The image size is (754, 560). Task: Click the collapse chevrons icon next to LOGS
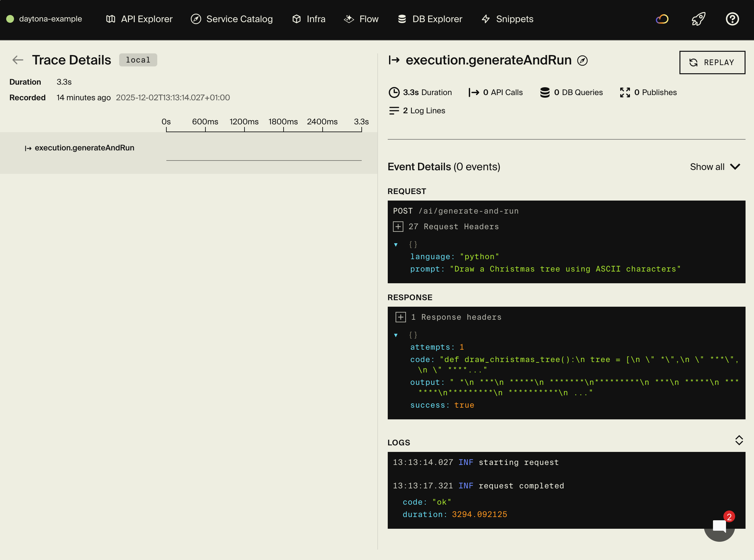(x=739, y=440)
